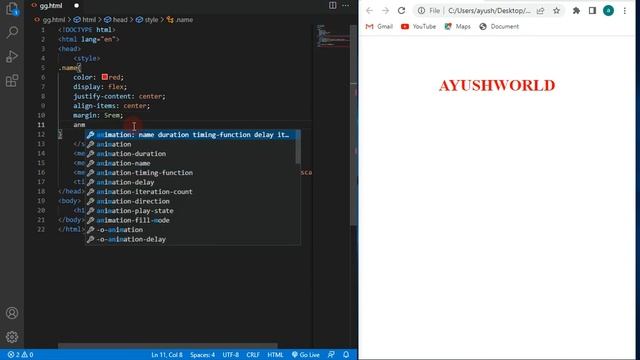
Task: Click line number 11 in the gutter
Action: point(41,125)
